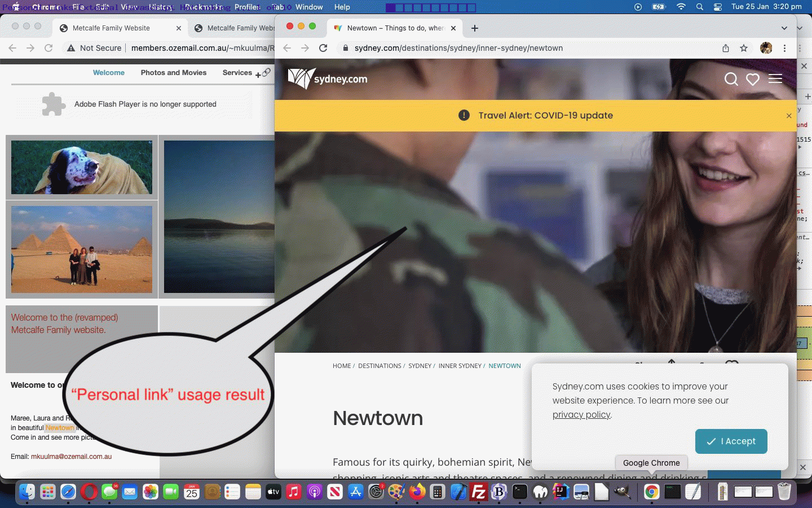Open the Window menu in menu bar
This screenshot has width=812, height=508.
click(309, 7)
